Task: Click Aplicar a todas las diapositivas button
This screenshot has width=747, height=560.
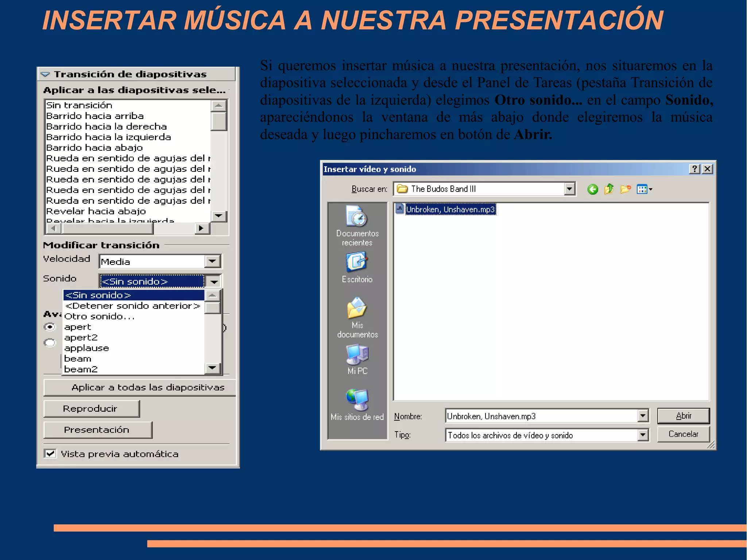Action: 140,387
